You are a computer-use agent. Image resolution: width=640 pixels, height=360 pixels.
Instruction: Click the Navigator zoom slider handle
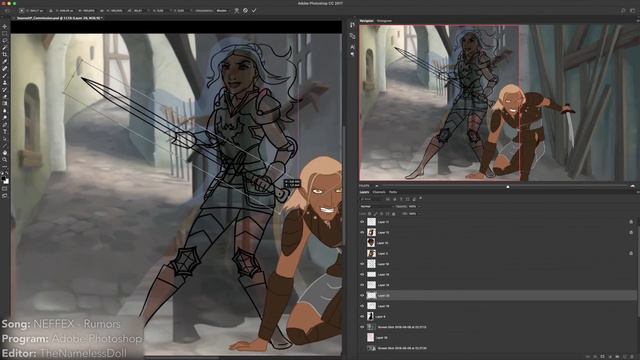coord(508,187)
